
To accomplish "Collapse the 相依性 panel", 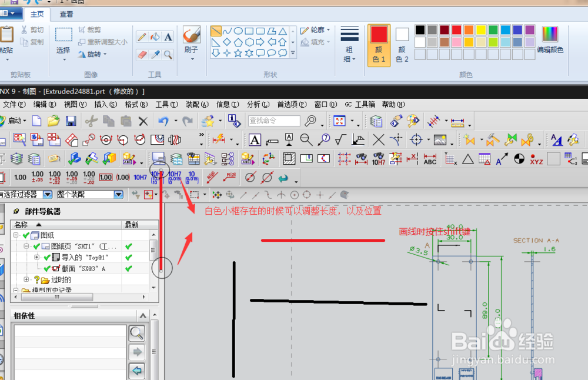I will pyautogui.click(x=143, y=316).
